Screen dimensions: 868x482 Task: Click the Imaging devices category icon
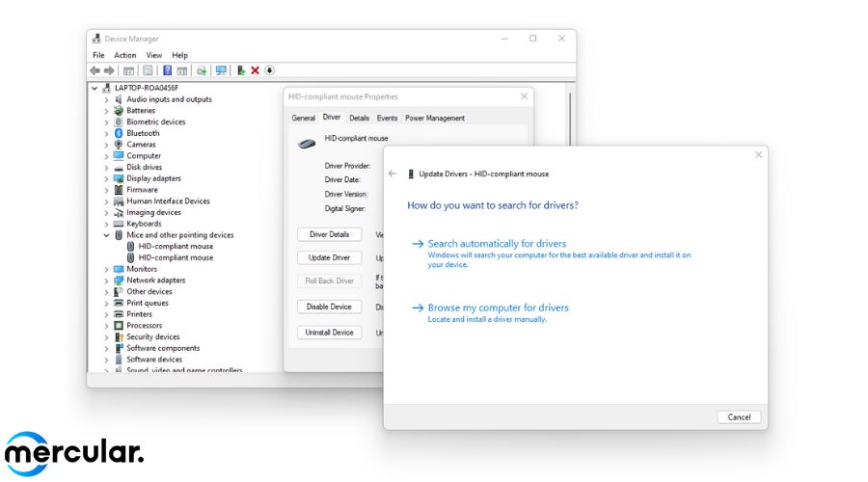tap(119, 212)
